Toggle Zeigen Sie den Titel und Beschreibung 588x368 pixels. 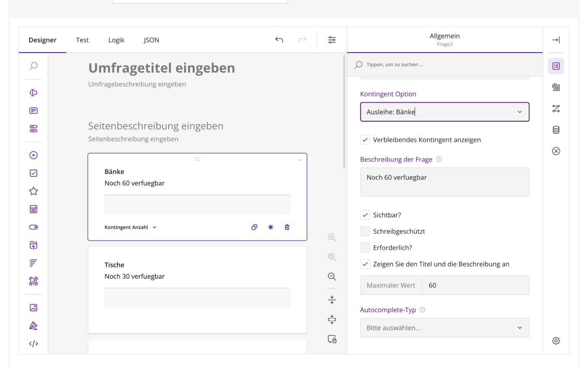point(365,264)
